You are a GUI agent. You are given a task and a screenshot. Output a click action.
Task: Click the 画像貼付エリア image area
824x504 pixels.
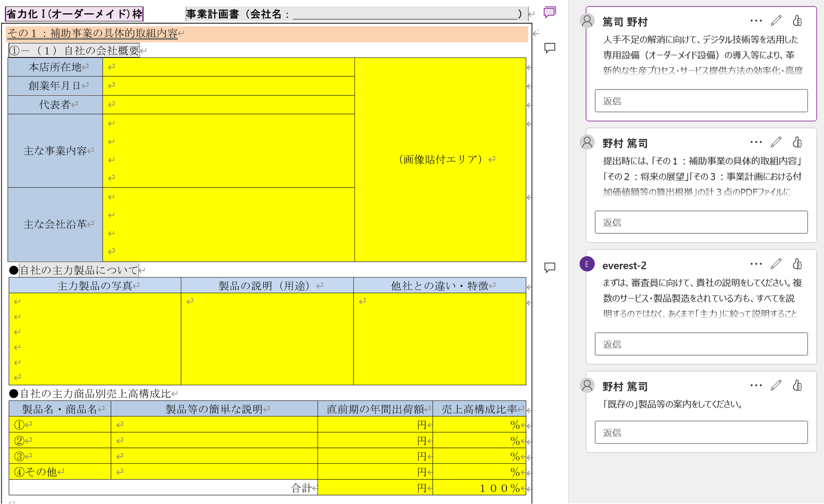pyautogui.click(x=440, y=160)
